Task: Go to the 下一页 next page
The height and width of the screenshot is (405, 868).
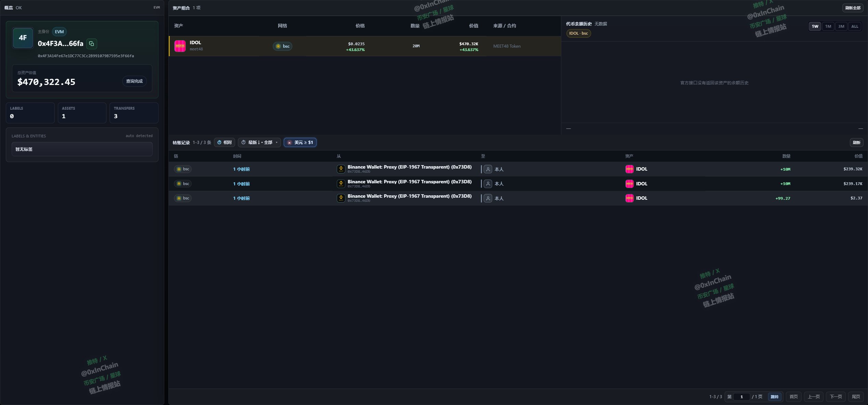Action: point(836,397)
